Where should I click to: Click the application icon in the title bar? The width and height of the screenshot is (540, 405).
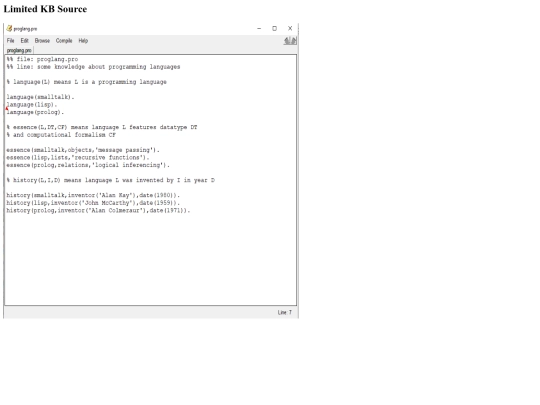coord(9,29)
